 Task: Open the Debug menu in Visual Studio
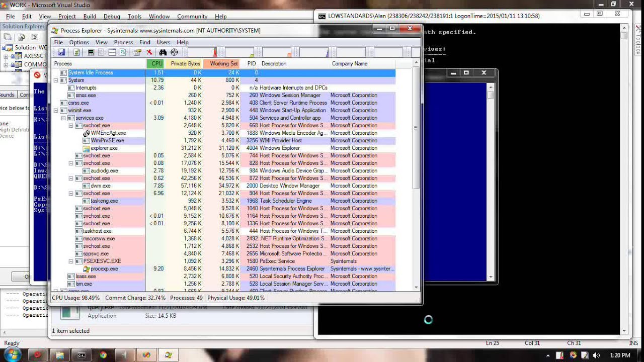tap(112, 17)
